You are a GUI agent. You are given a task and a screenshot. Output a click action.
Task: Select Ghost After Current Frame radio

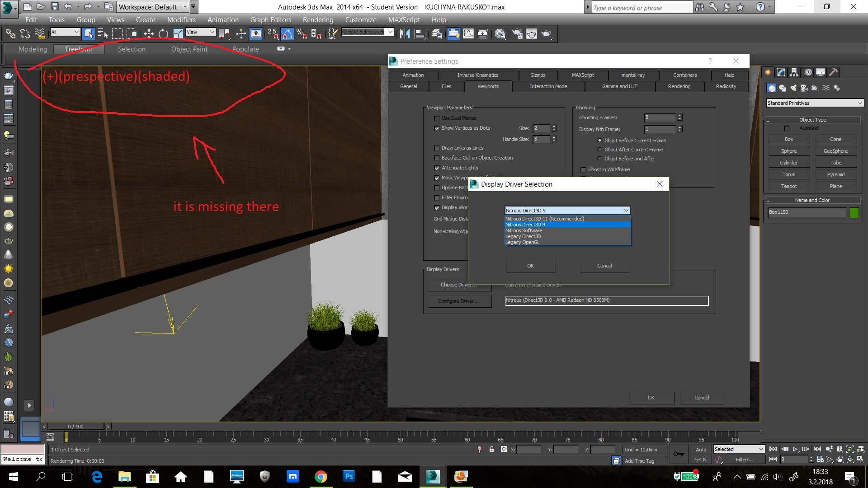[x=599, y=150]
